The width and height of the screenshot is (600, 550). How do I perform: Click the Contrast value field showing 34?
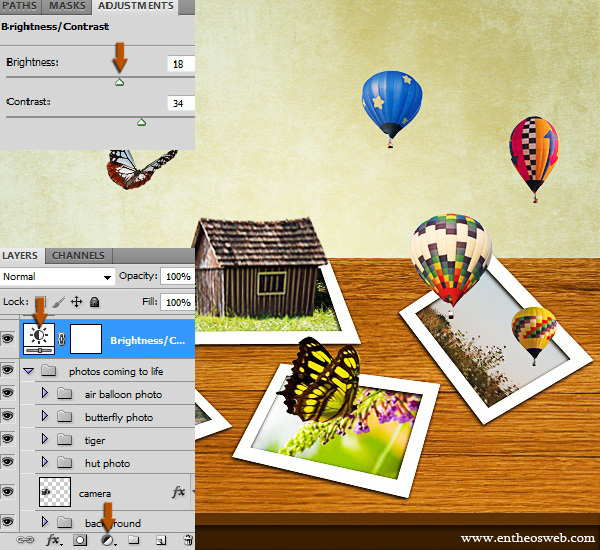click(181, 103)
